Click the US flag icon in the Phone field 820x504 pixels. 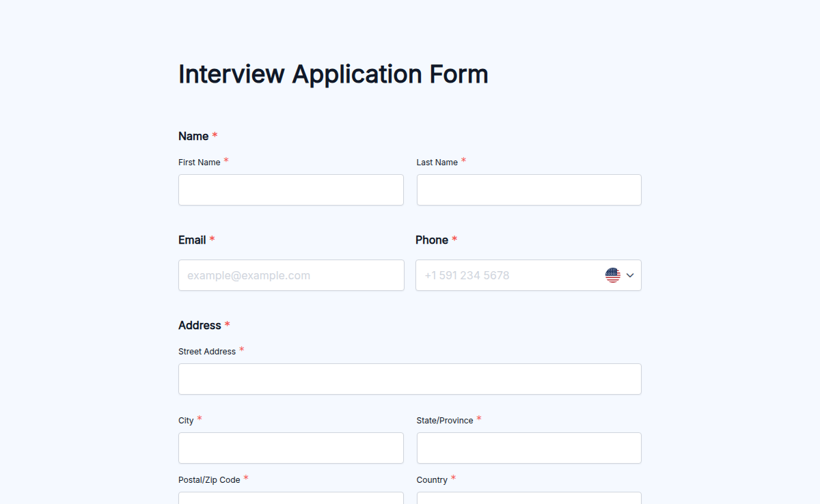pos(612,275)
